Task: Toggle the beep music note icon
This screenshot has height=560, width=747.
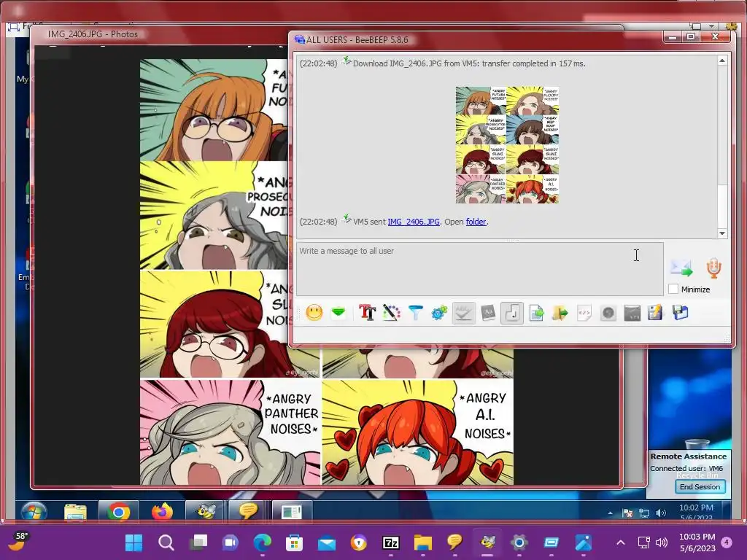Action: click(x=512, y=313)
